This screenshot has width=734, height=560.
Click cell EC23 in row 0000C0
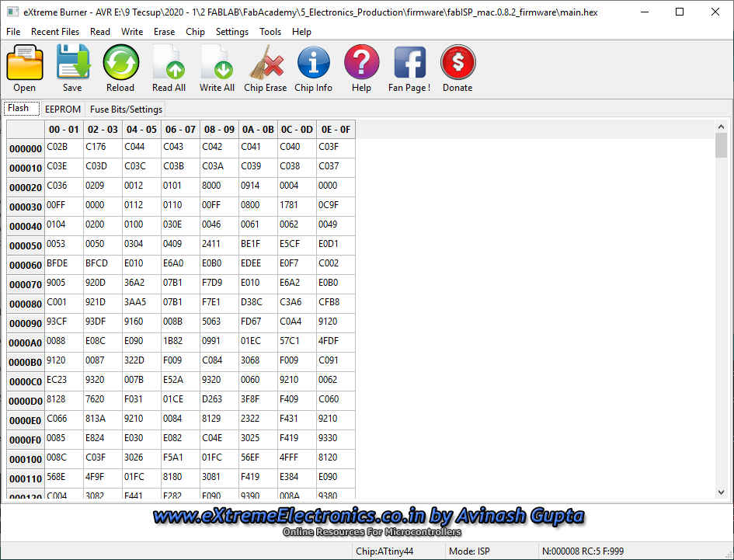64,381
